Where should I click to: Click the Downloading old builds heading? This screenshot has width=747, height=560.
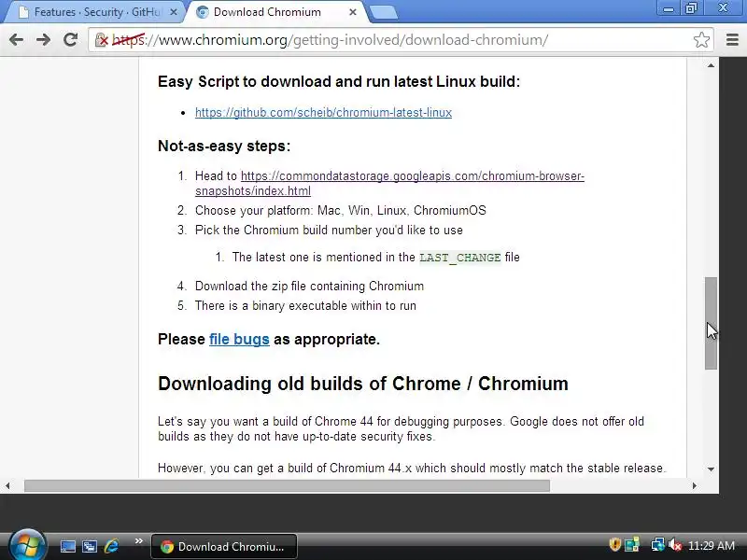[363, 384]
